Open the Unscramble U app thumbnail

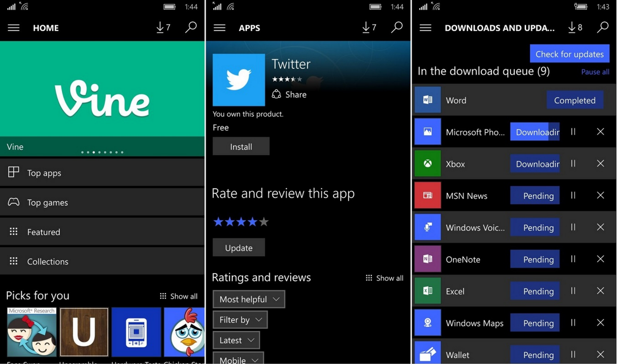tap(84, 332)
